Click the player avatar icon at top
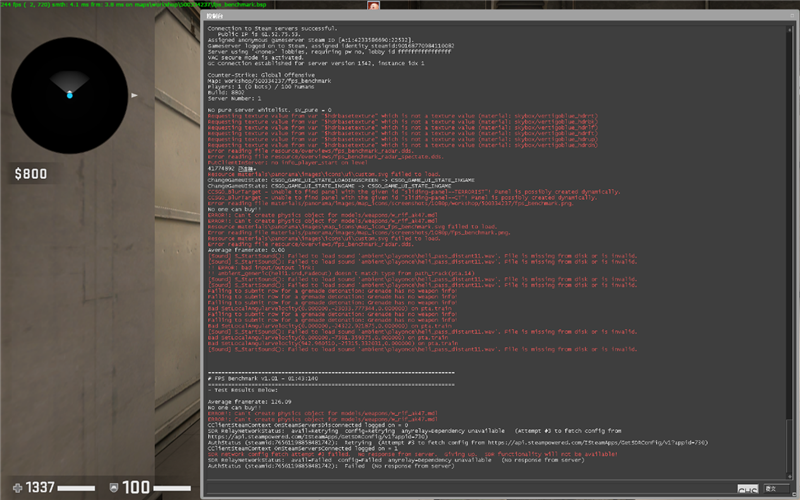This screenshot has height=500, width=800. pos(373,6)
